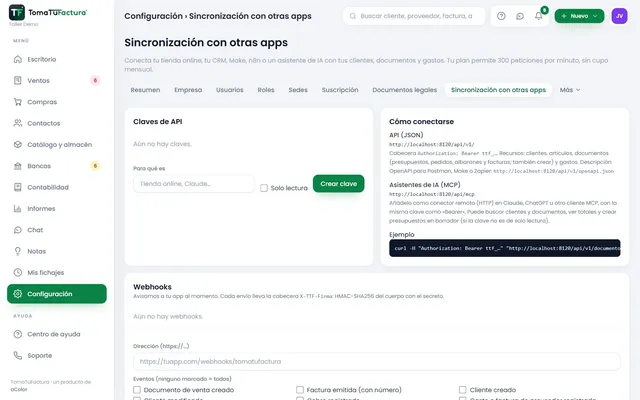Select Sincronización con otras apps tab
This screenshot has height=400, width=640.
(498, 90)
